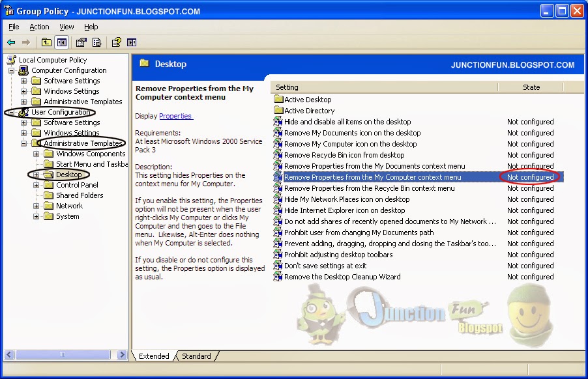Open the Properties toolbar icon
Image resolution: width=588 pixels, height=379 pixels.
point(81,42)
